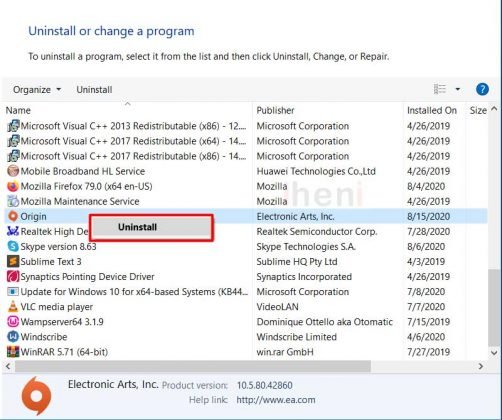Click the change view icon in toolbar
This screenshot has width=502, height=420.
(440, 89)
